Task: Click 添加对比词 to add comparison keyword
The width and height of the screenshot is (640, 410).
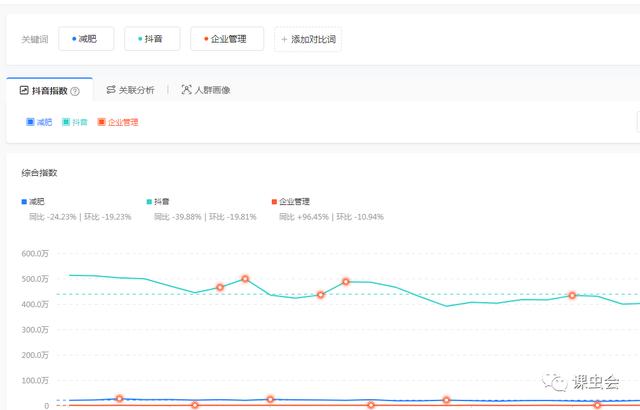Action: point(308,40)
